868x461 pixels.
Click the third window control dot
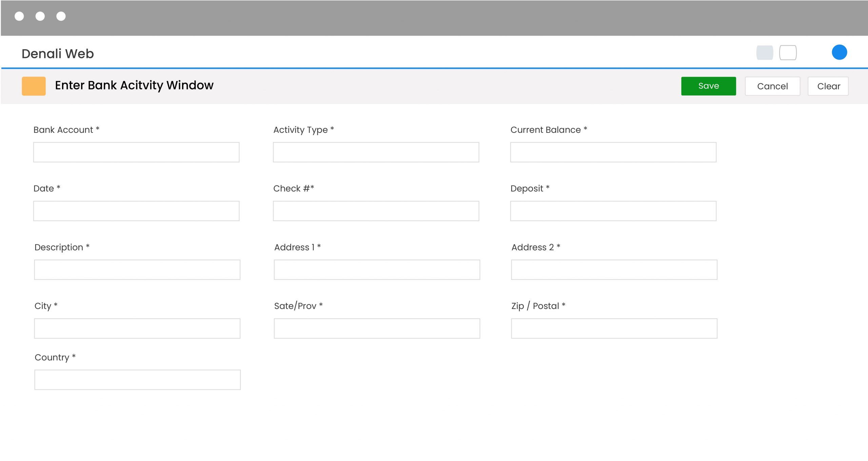pyautogui.click(x=61, y=16)
